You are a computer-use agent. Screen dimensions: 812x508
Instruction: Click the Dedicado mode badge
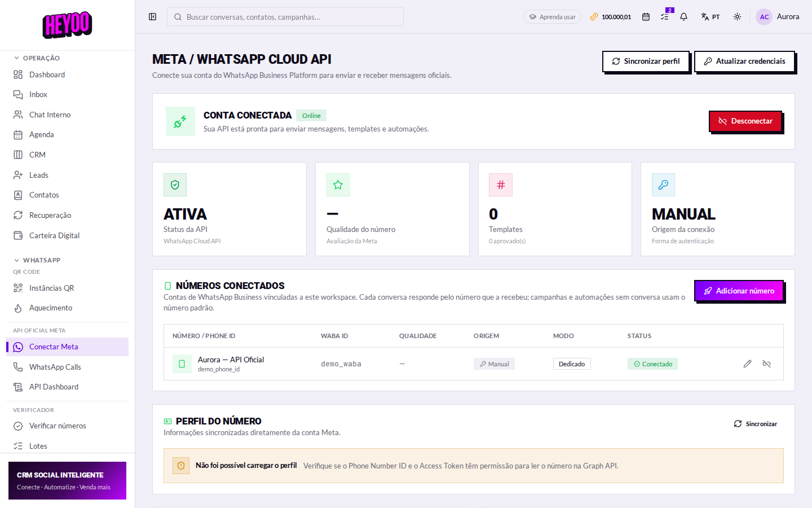572,364
